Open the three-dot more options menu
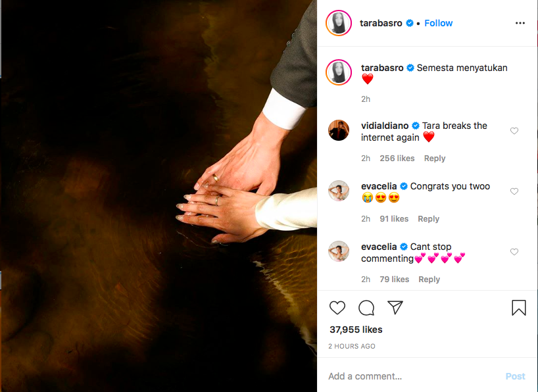Screen dimensions: 538x392 click(x=520, y=23)
